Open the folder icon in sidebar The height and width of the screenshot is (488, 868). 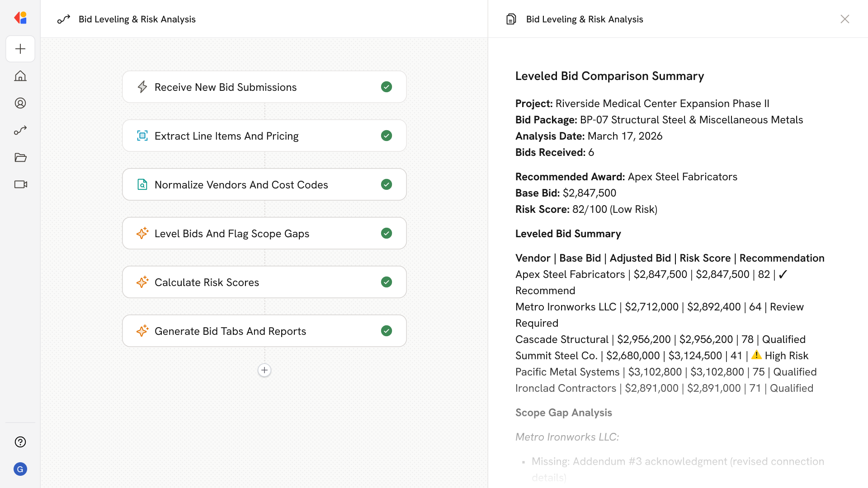[20, 157]
